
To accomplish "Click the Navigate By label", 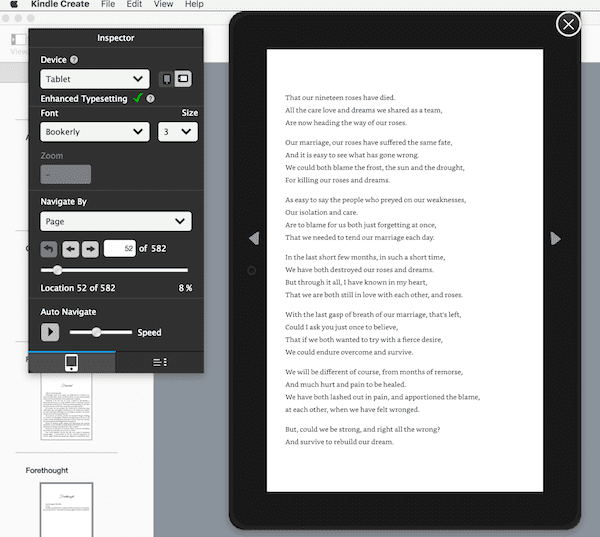I will (64, 202).
